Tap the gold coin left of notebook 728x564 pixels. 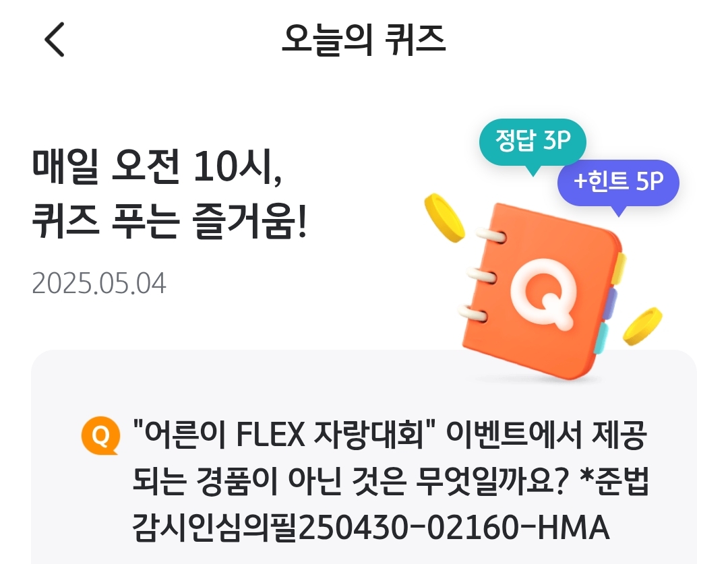(x=444, y=218)
